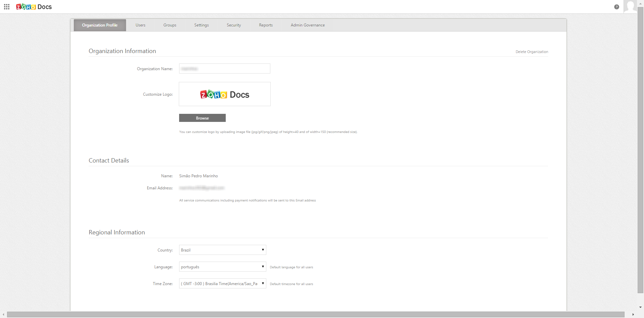Click the customized Zoho Docs logo preview
The width and height of the screenshot is (644, 318).
tap(225, 94)
